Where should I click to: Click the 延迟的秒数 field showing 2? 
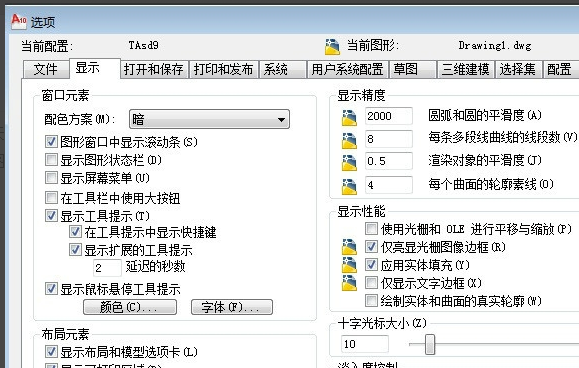coord(107,268)
